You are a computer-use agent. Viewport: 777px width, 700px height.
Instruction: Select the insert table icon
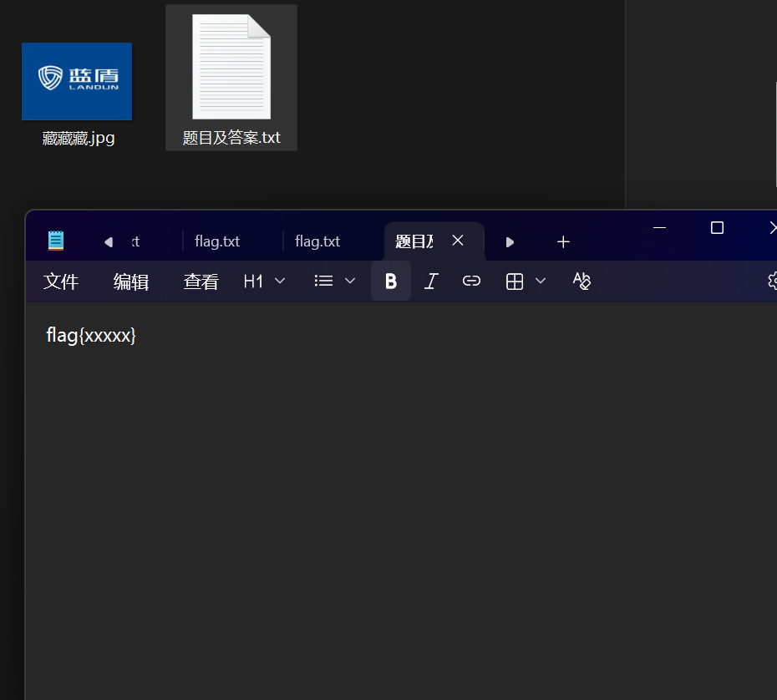click(x=513, y=281)
